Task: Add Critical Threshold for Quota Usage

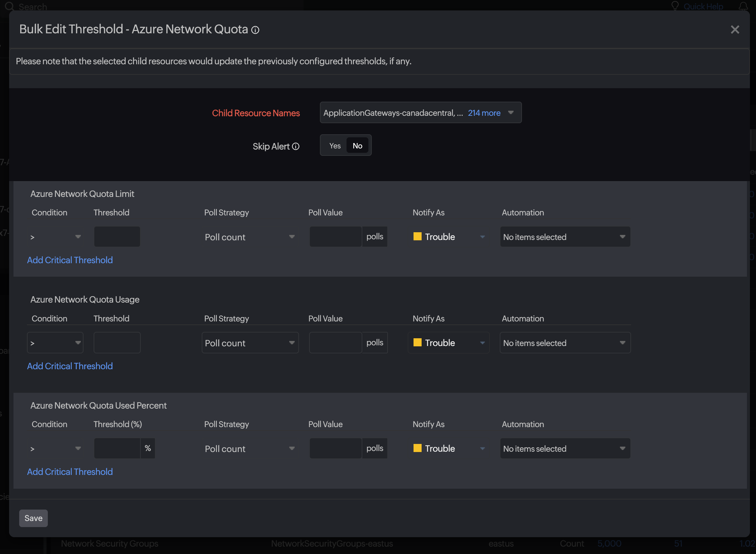Action: pyautogui.click(x=70, y=366)
